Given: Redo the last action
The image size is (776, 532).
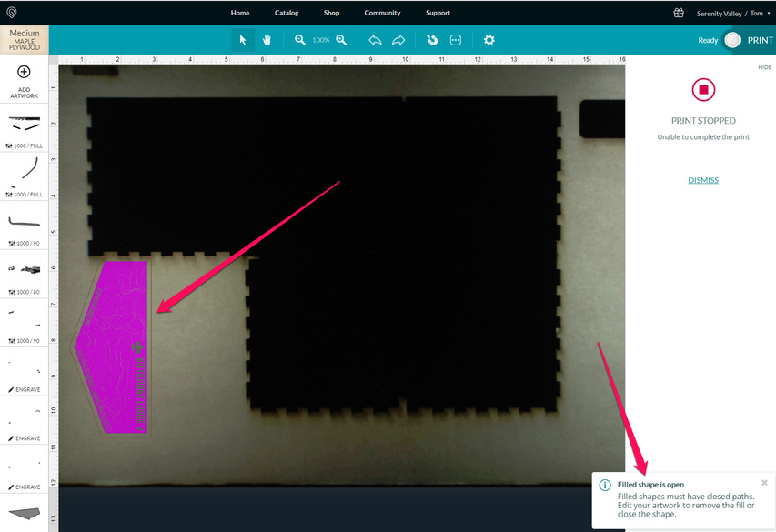Looking at the screenshot, I should [x=398, y=40].
